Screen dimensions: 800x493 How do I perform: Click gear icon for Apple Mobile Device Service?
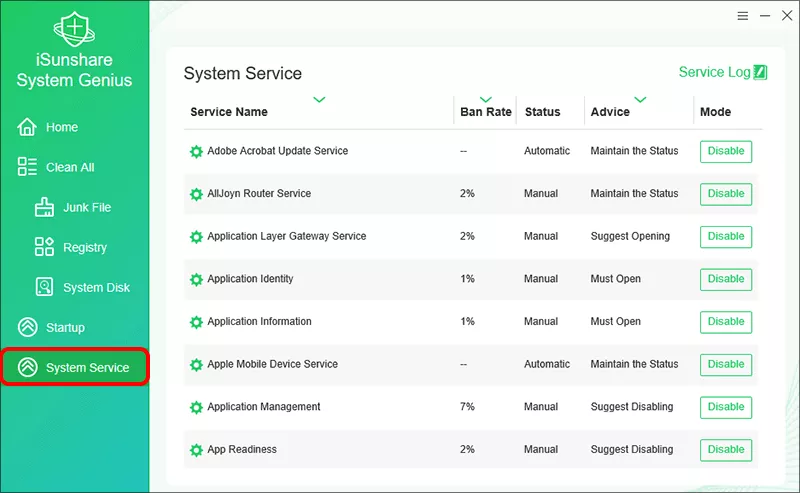coord(196,364)
